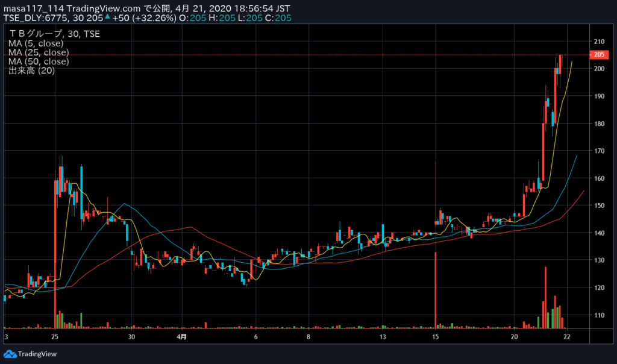Click the +50 (+32.26%) change value
Screen dimensions: 617x364
coord(145,18)
